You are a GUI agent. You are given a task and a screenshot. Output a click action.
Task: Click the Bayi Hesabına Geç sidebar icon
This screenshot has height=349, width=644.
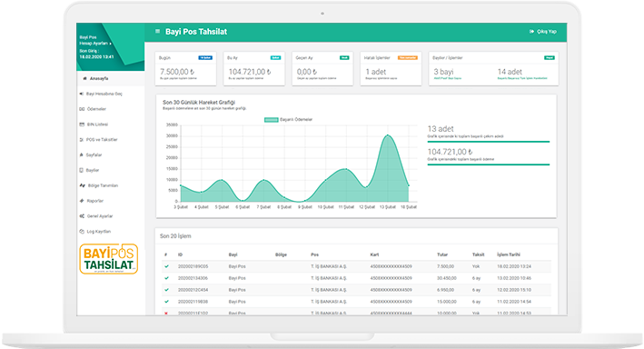pos(82,94)
